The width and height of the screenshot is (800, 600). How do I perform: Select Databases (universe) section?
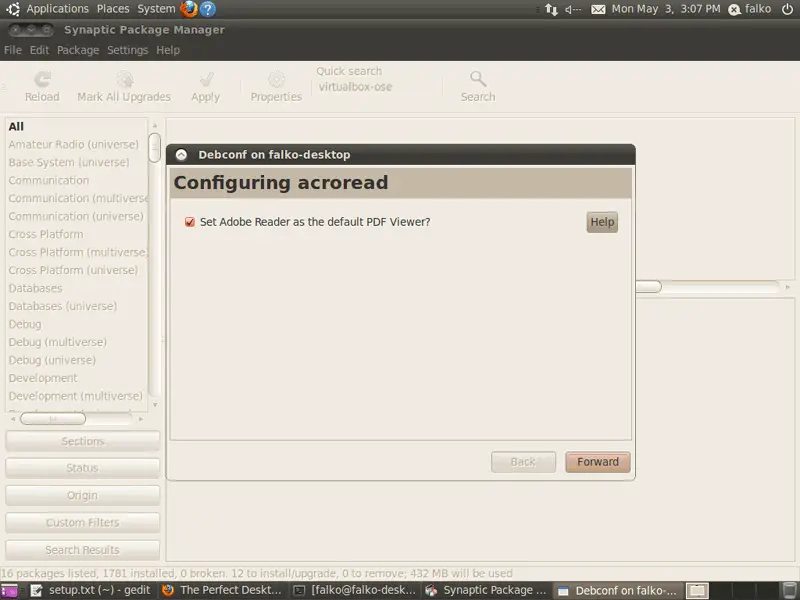coord(77,306)
